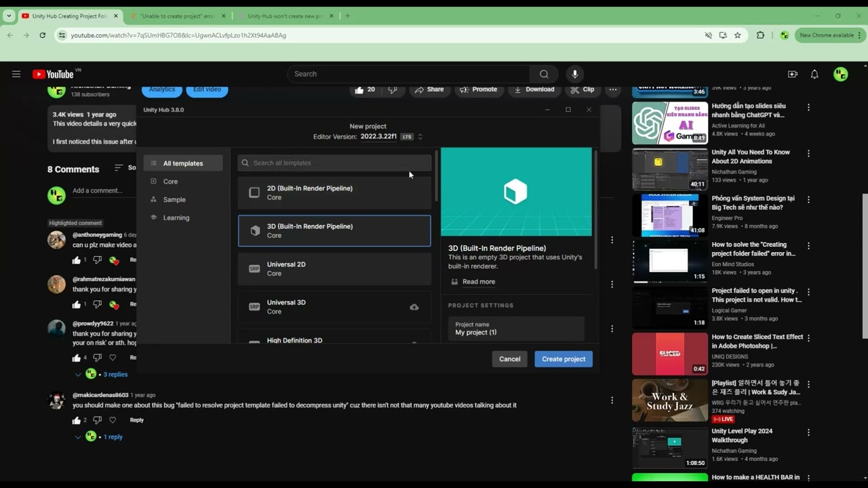Open the Chrome extensions puzzle icon
Viewport: 868px width, 488px height.
[x=760, y=35]
